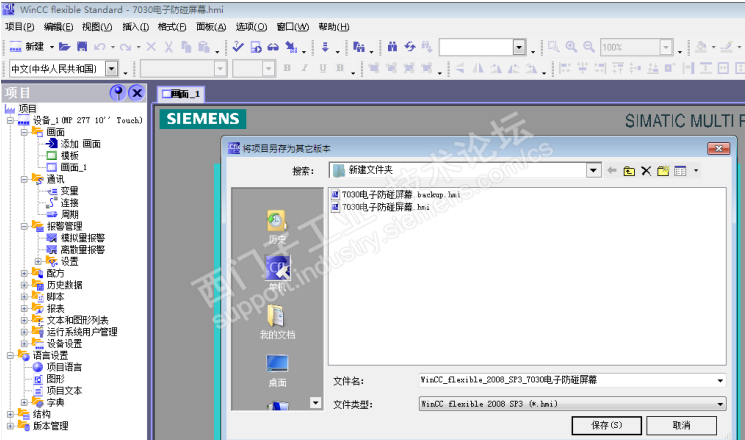Click the 取消 button

coord(681,425)
